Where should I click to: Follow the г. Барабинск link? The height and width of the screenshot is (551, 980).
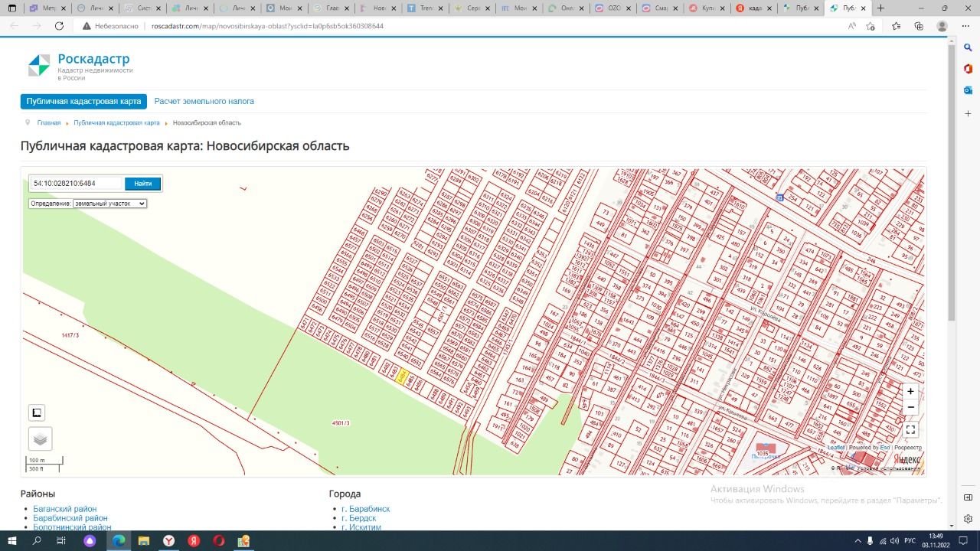click(x=365, y=509)
